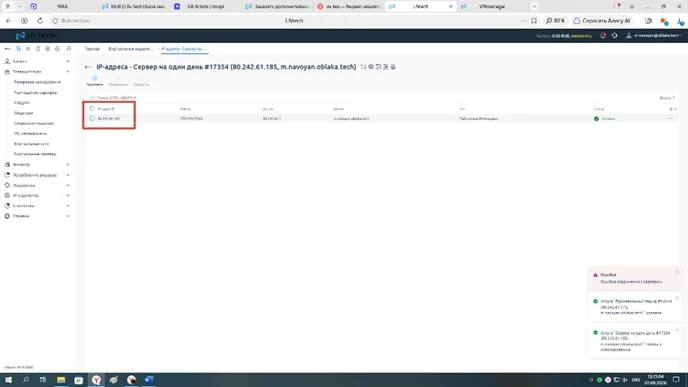Open the table column settings icon
Viewport: 688px width, 387px height.
(670, 109)
